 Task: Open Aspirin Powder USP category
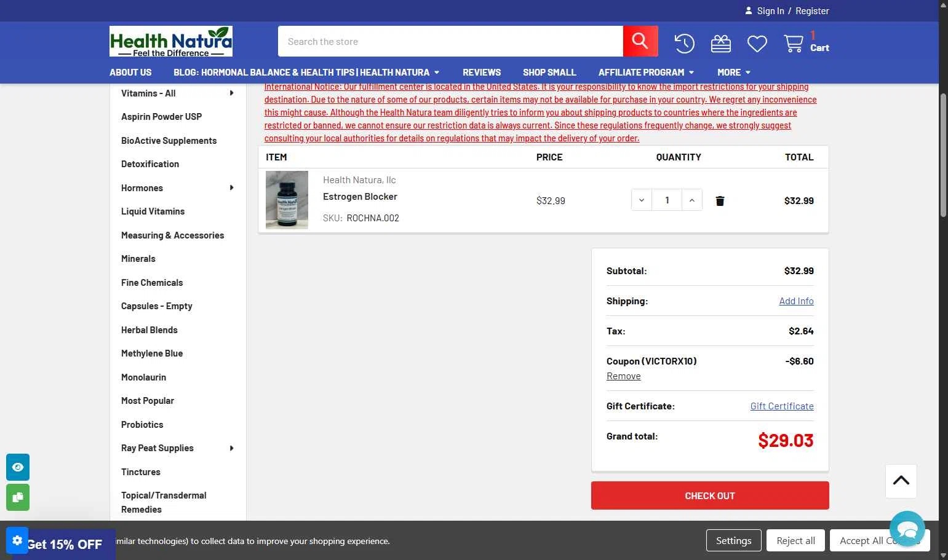pyautogui.click(x=161, y=117)
